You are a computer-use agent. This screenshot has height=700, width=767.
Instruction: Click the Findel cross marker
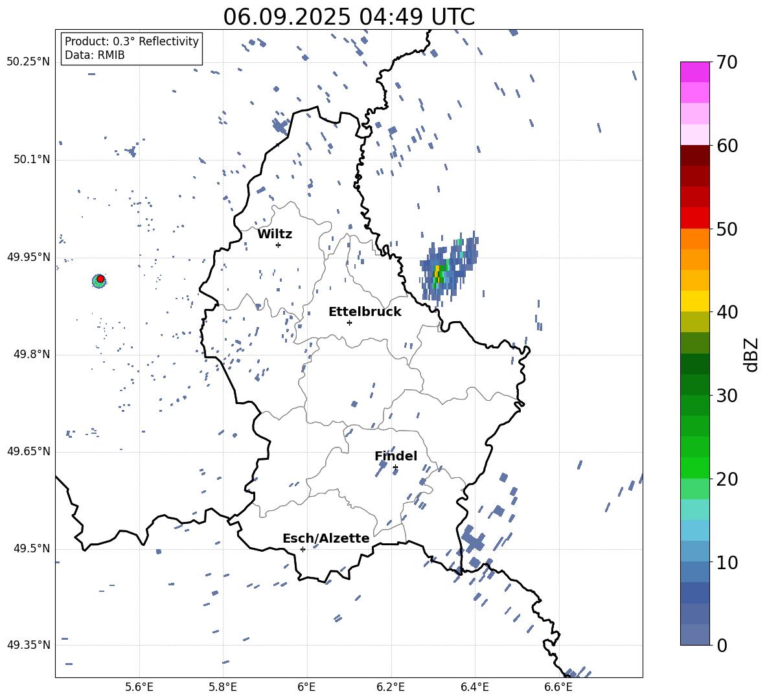(395, 468)
